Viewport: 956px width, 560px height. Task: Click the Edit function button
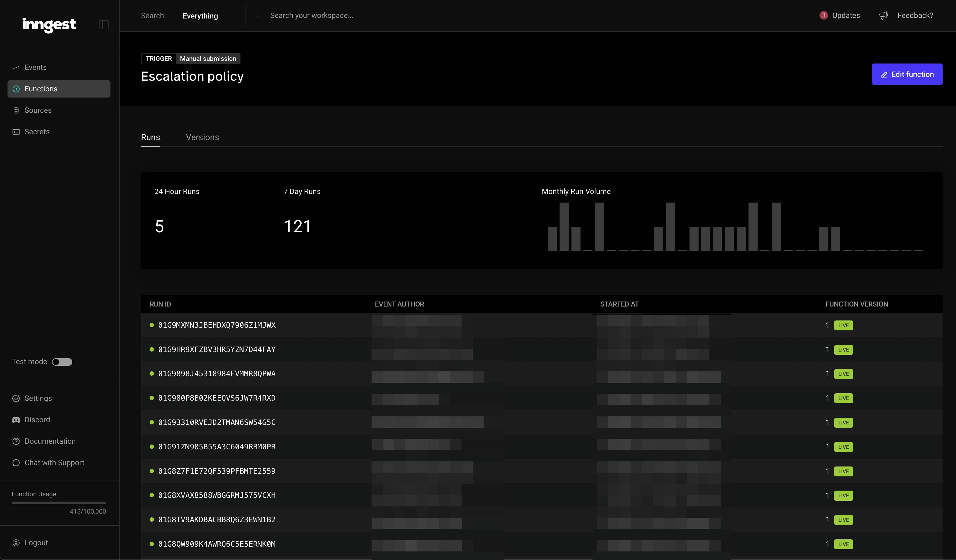point(907,74)
